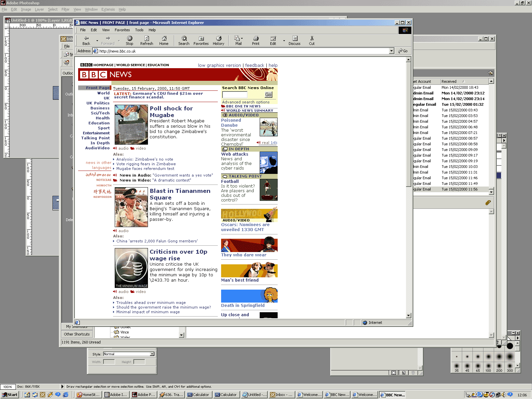Image resolution: width=532 pixels, height=399 pixels.
Task: Switch to the Inbox taskbar button
Action: (281, 395)
